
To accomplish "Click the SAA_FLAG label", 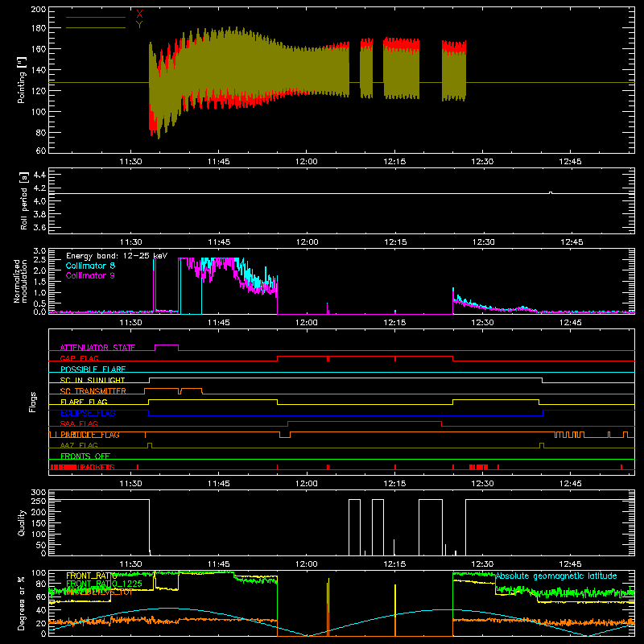I will pyautogui.click(x=79, y=423).
